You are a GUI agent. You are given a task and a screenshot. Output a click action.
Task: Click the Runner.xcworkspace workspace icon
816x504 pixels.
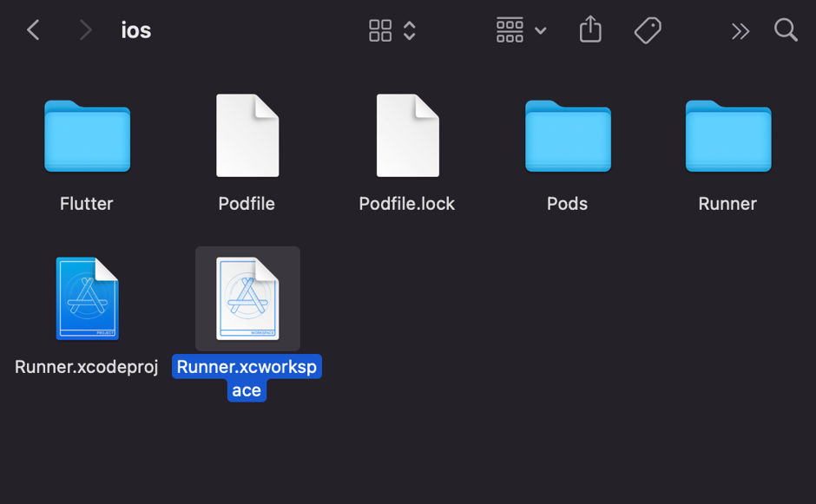(247, 298)
